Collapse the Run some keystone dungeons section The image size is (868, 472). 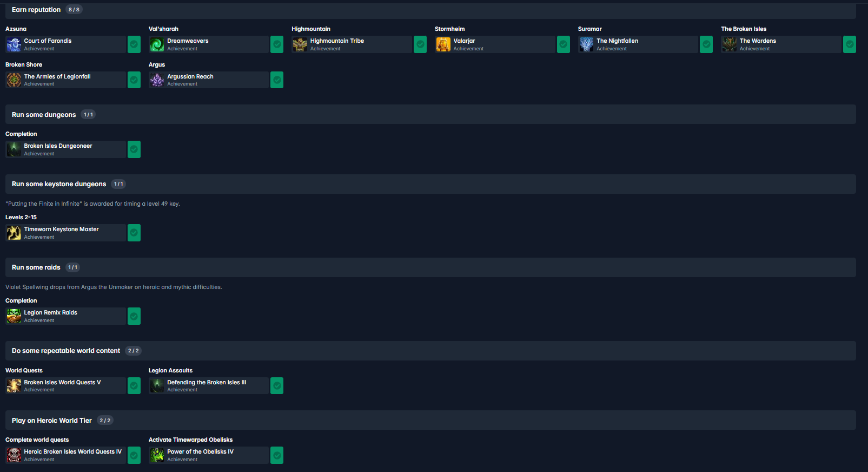[x=430, y=184]
